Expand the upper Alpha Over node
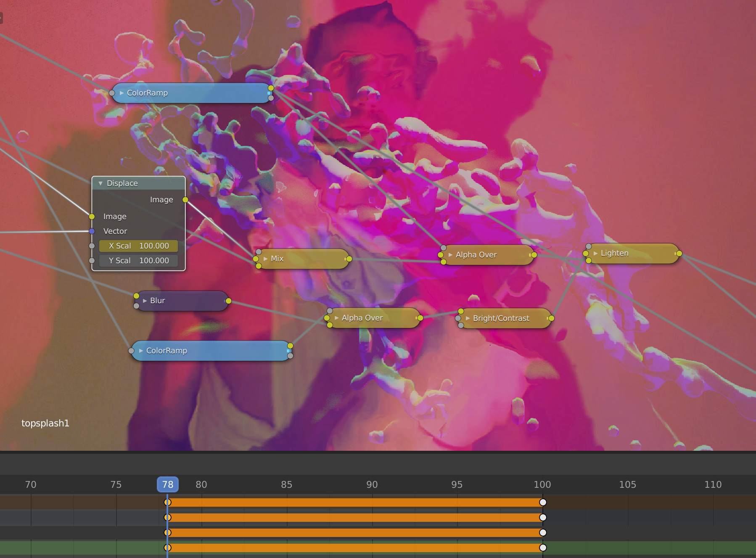Image resolution: width=756 pixels, height=558 pixels. [450, 255]
